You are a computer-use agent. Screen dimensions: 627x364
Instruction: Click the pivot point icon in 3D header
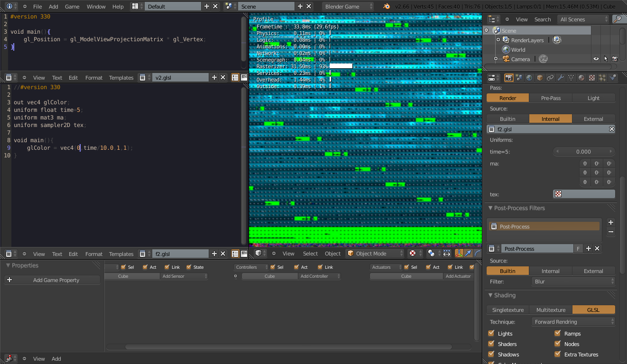click(433, 254)
